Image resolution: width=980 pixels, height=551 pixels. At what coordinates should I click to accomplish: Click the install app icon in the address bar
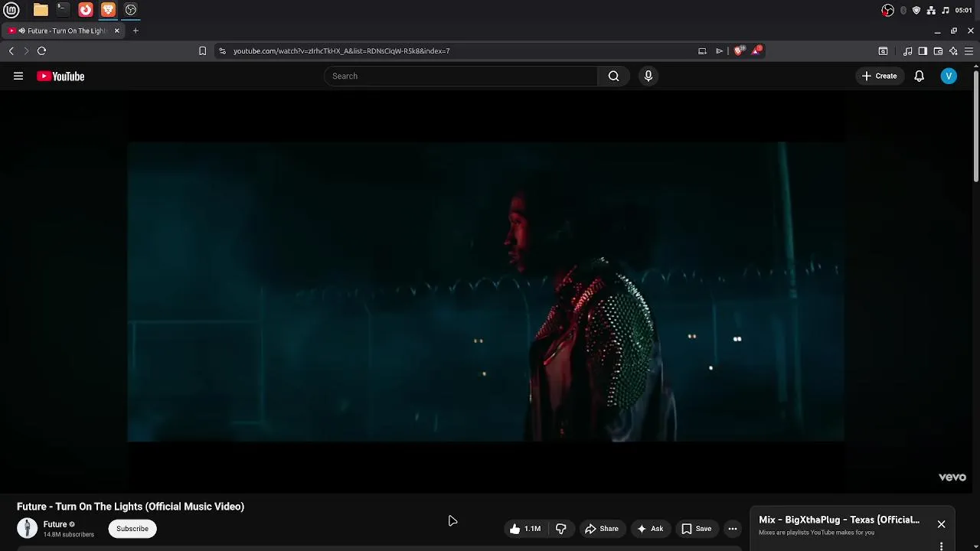pos(702,51)
